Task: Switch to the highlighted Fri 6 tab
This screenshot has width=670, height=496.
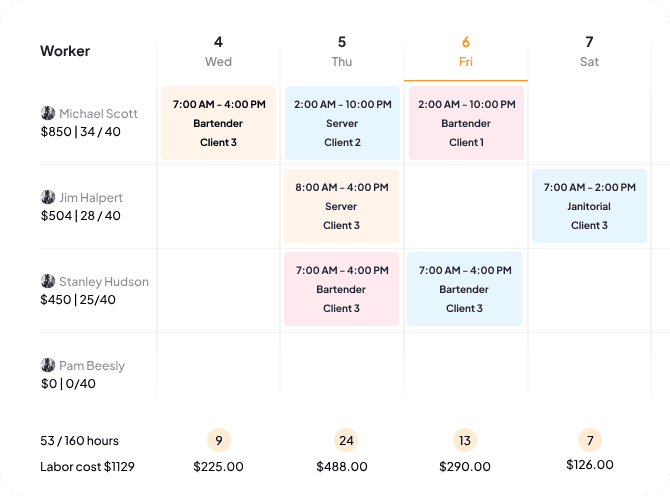Action: coord(466,51)
